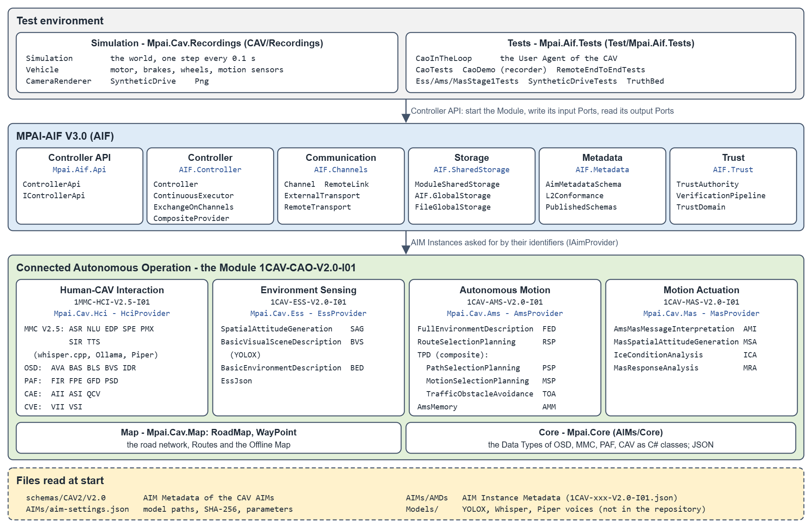Select 'SyntheticDriveTests' text

[572, 81]
